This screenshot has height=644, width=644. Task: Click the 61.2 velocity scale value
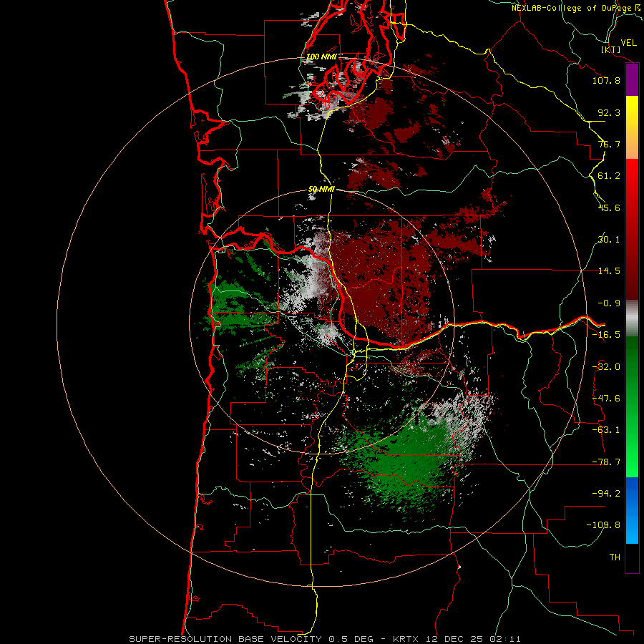point(609,176)
